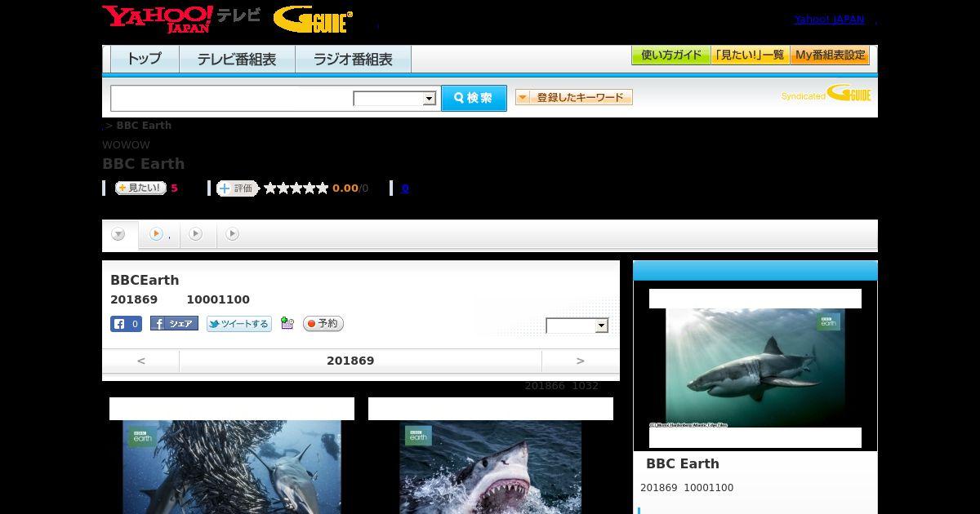Open the 「見たい!」一覧 button
The height and width of the screenshot is (514, 980).
point(750,55)
